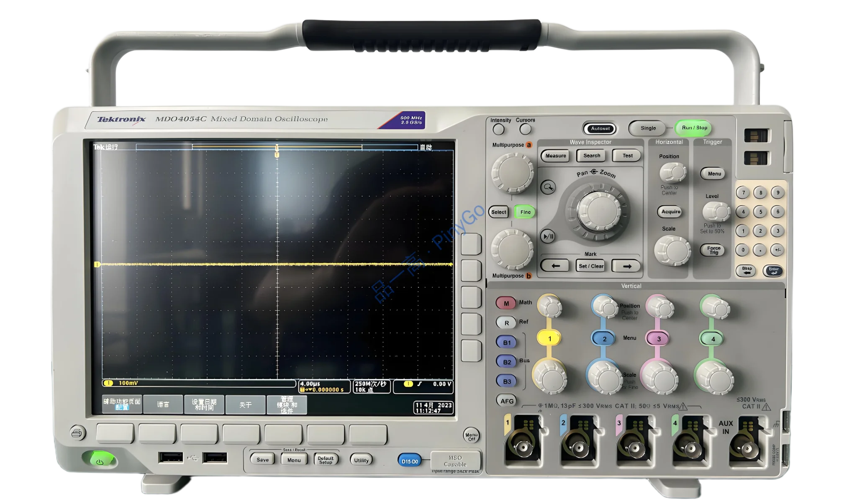Tap keypad digit 2
The image size is (857, 504).
coord(760,230)
